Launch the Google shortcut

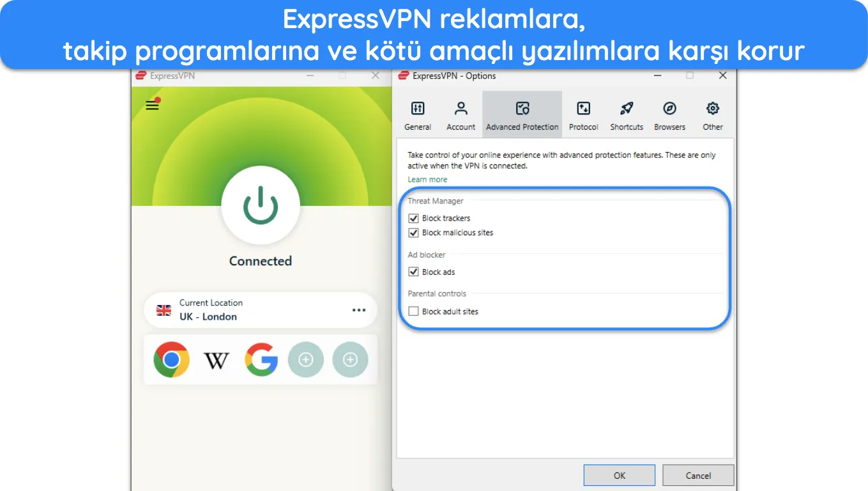click(261, 359)
